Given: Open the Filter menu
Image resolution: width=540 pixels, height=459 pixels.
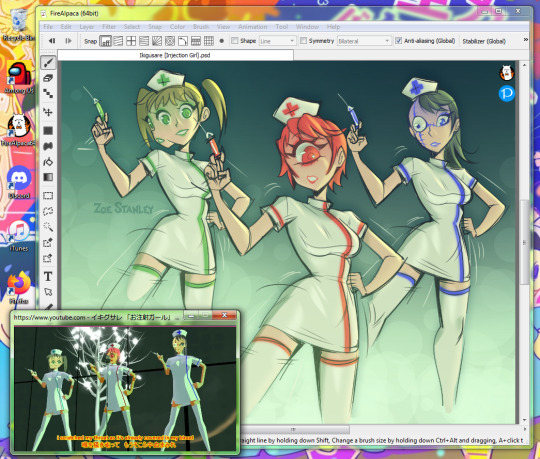Looking at the screenshot, I should (x=109, y=27).
